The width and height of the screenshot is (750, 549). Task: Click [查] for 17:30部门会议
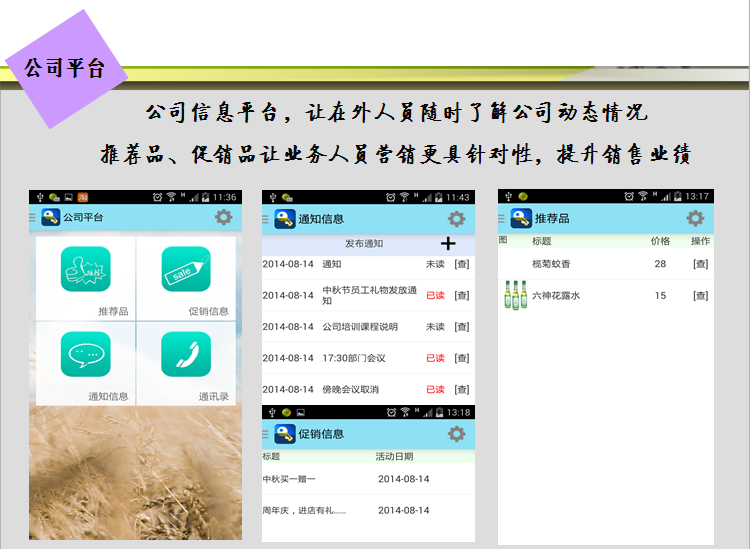pos(462,358)
